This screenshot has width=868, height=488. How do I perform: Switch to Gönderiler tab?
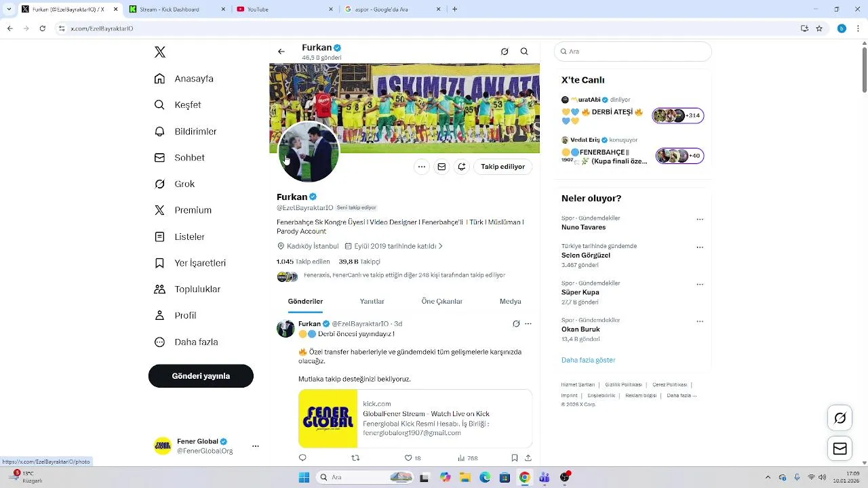pyautogui.click(x=305, y=302)
